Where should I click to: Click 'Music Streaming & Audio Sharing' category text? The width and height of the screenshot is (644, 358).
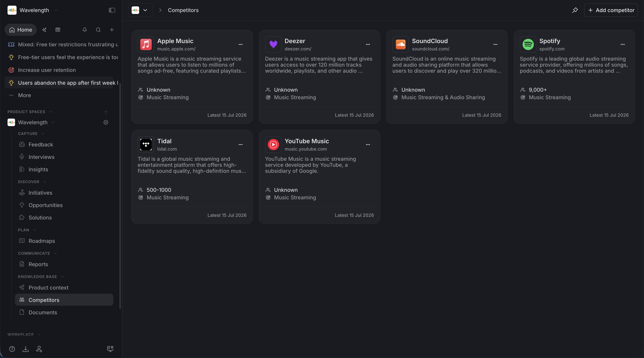coord(443,97)
